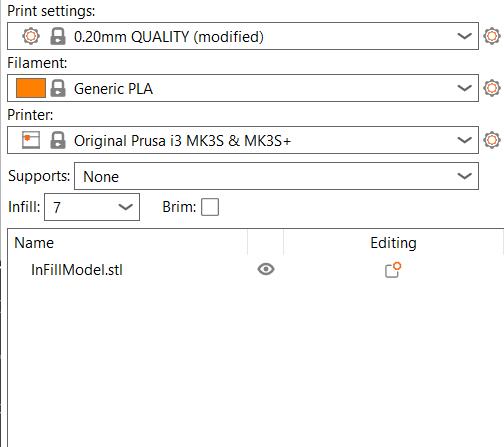
Task: Open filament settings gear on the right
Action: (492, 88)
